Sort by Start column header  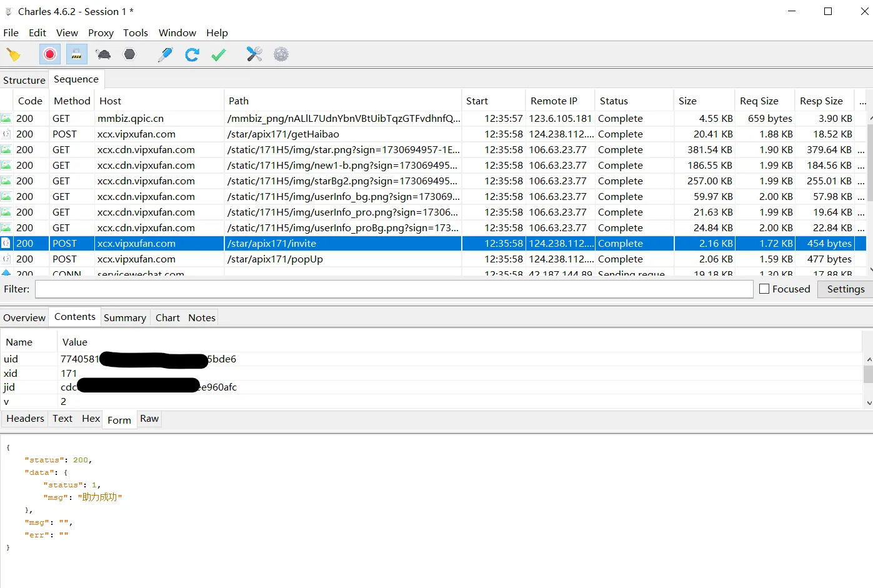tap(494, 101)
